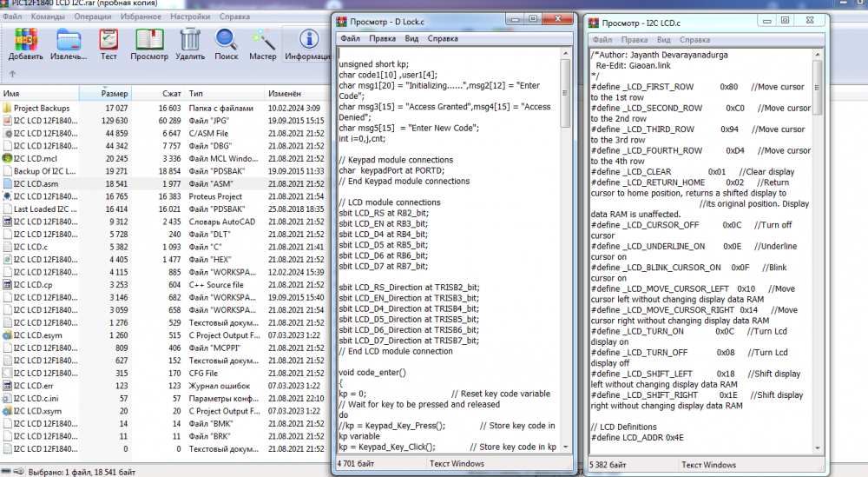Launch the Мастер wizard wand icon

tap(263, 43)
